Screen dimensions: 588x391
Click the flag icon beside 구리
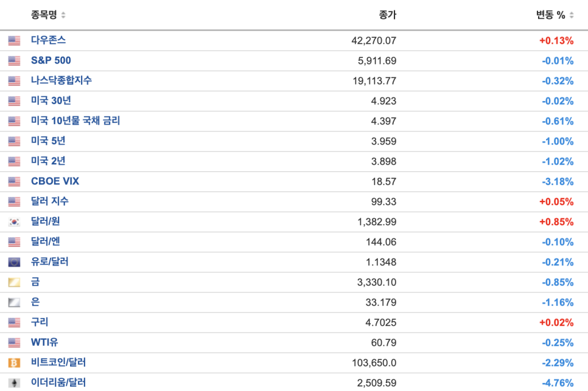tap(14, 322)
